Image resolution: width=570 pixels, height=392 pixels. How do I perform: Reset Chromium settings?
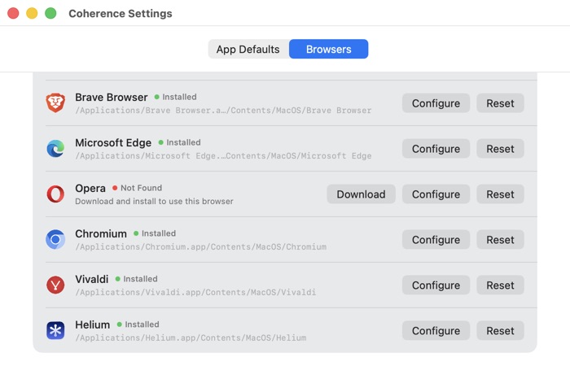click(x=500, y=240)
